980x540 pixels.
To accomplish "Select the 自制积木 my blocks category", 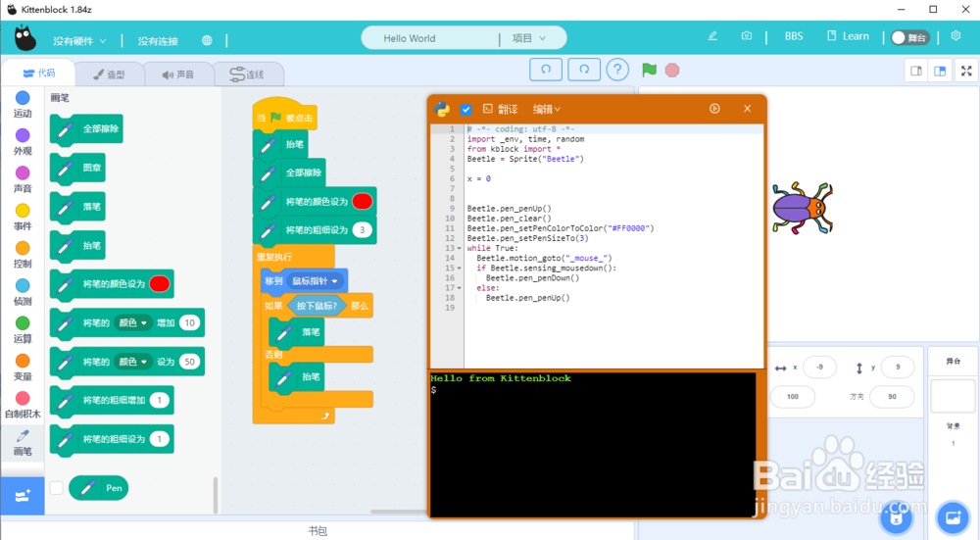I will click(23, 405).
